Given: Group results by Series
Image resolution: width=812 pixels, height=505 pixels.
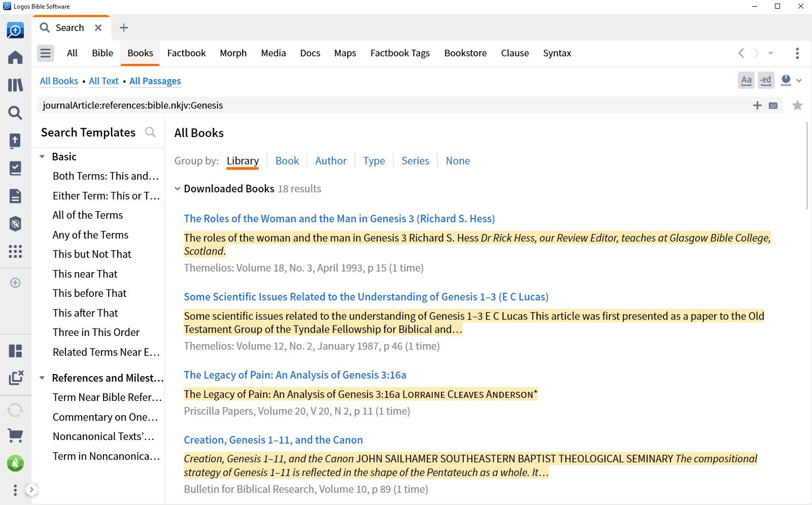Looking at the screenshot, I should click(415, 161).
